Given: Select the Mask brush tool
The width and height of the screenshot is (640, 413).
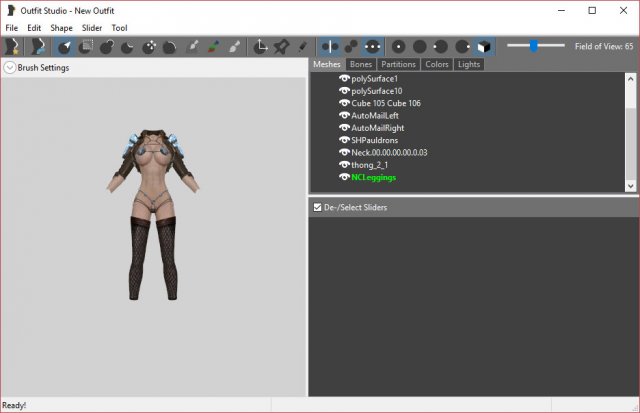Looking at the screenshot, I should tap(86, 46).
